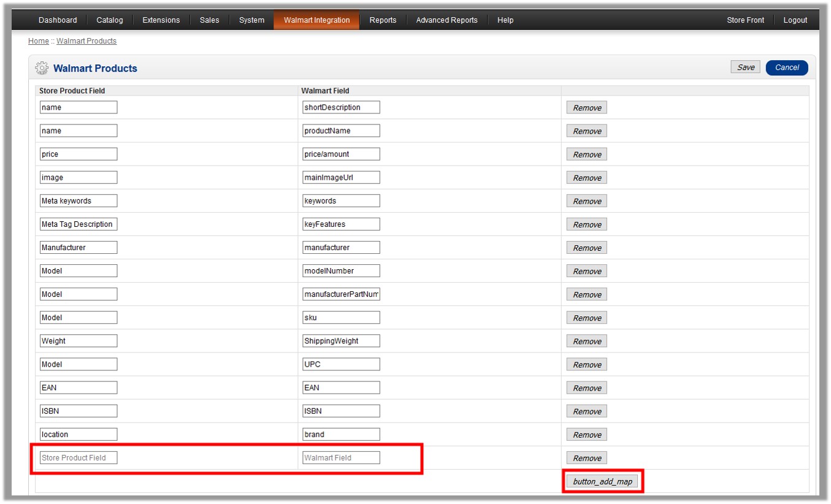The image size is (831, 504).
Task: Remove the UPC mapping row
Action: click(587, 364)
